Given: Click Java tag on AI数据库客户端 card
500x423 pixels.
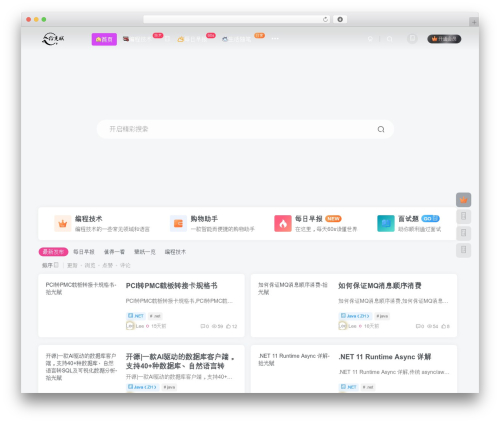Looking at the screenshot, I should (143, 387).
